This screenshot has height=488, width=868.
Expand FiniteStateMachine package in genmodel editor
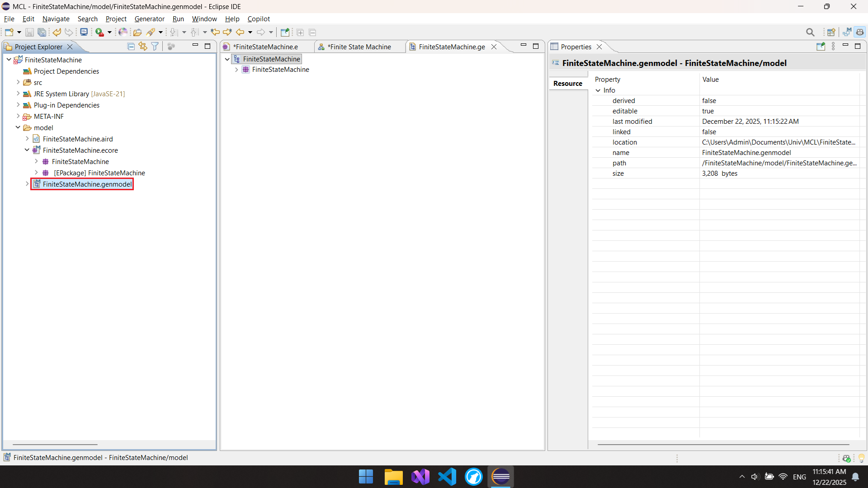pos(236,70)
